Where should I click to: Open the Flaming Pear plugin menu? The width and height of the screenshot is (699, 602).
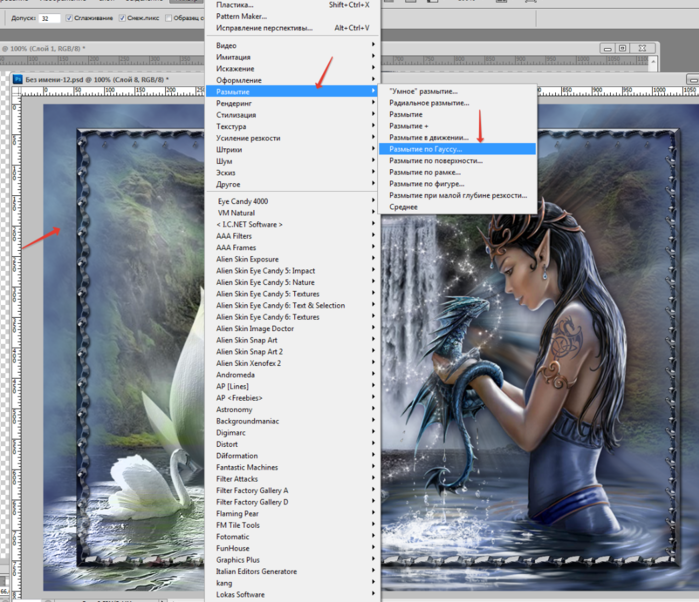293,514
